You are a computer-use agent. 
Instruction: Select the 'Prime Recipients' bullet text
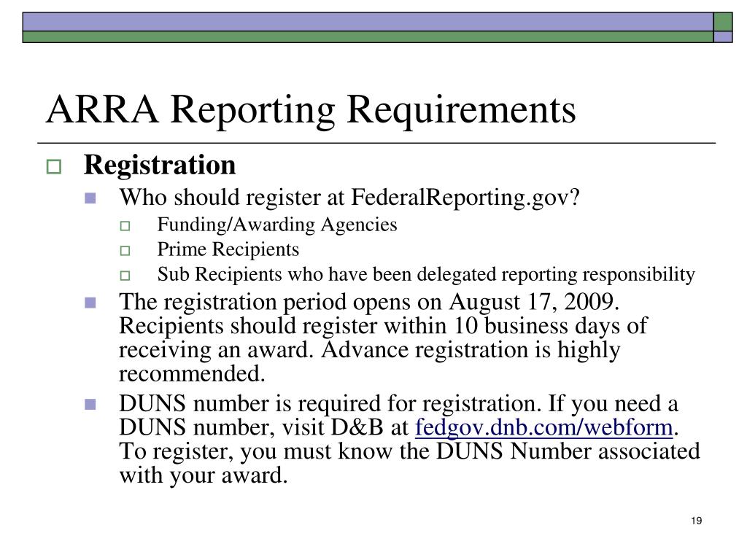click(x=228, y=249)
